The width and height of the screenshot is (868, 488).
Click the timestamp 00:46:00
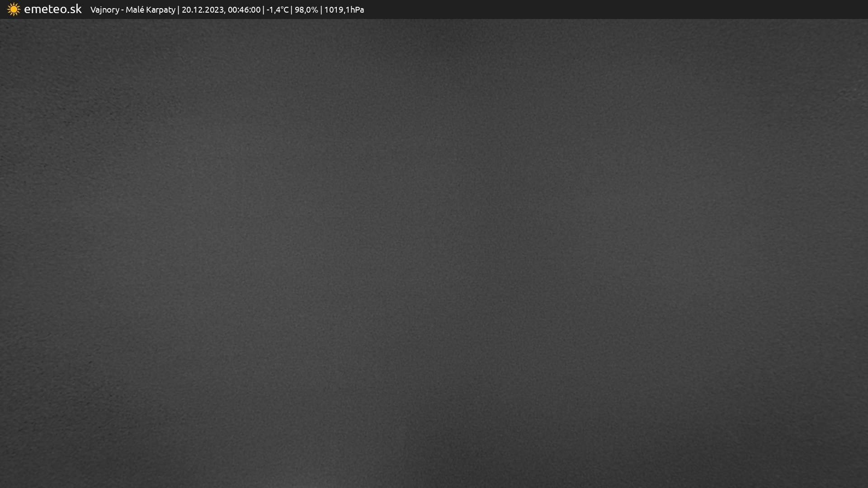244,9
